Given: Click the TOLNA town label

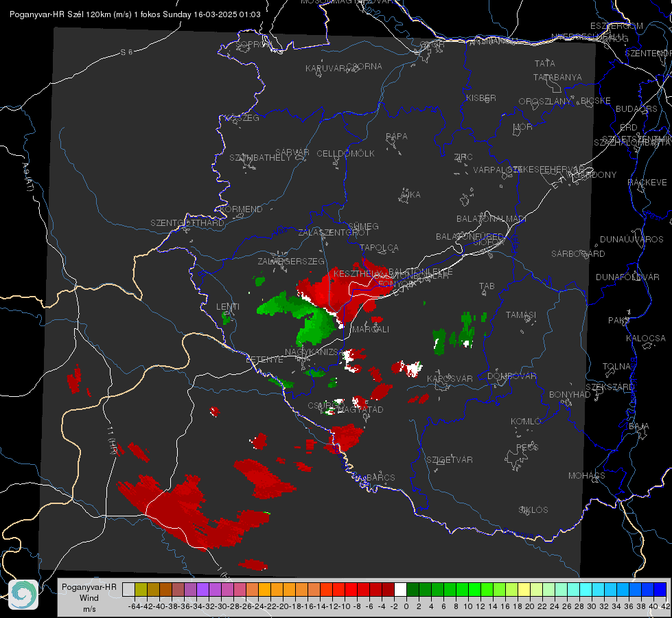Looking at the screenshot, I should [x=616, y=367].
